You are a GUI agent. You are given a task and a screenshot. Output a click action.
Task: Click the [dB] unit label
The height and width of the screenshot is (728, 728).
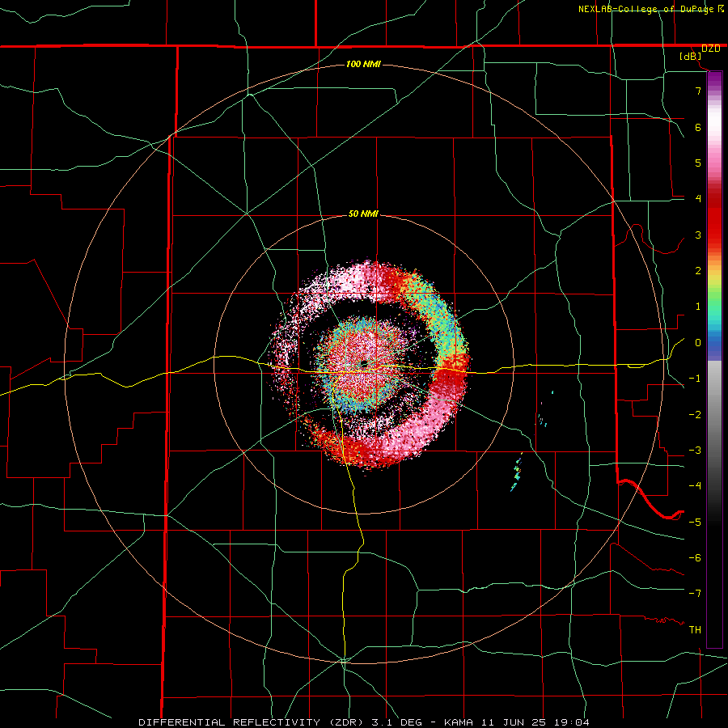click(x=691, y=56)
